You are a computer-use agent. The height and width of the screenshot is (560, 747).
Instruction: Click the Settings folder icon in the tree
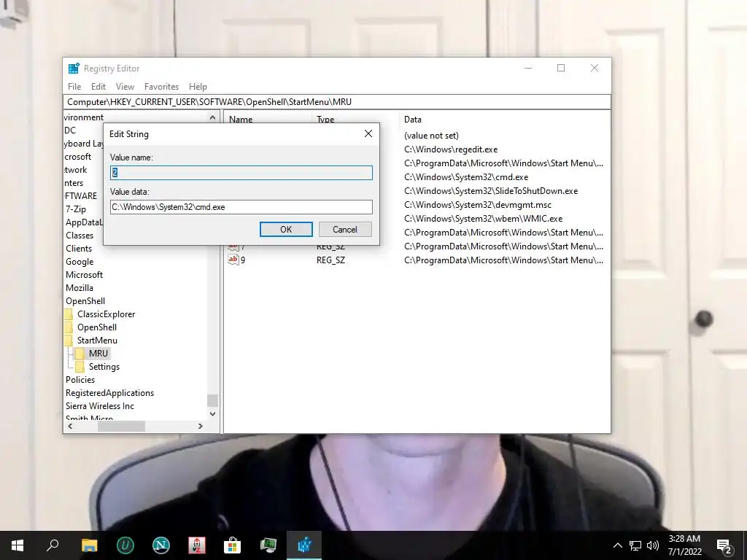80,367
